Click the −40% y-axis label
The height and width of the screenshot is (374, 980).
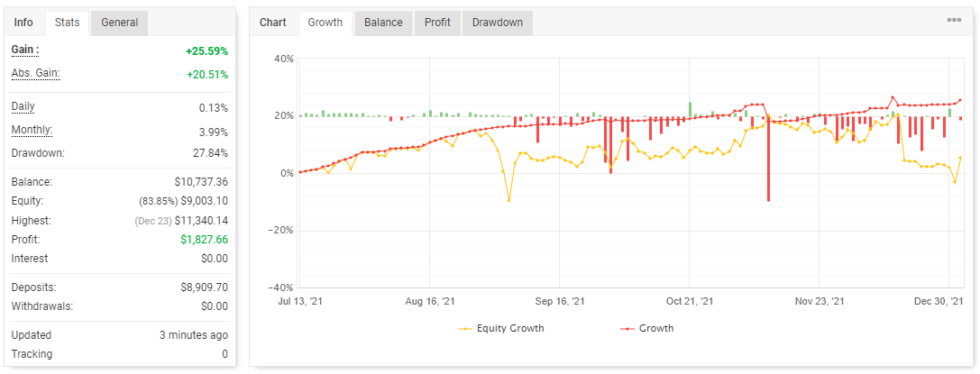[280, 287]
